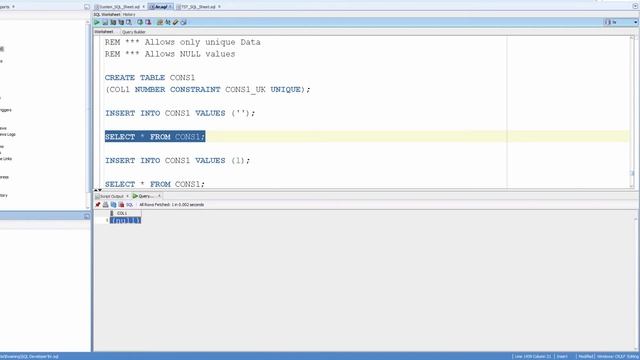
Task: Switch to the An.sql editor tab
Action: [x=160, y=7]
